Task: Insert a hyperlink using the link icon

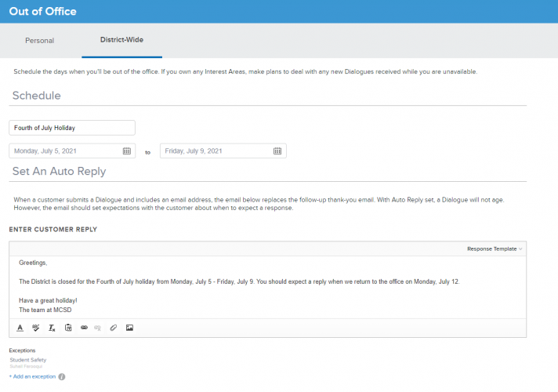Action: click(84, 328)
